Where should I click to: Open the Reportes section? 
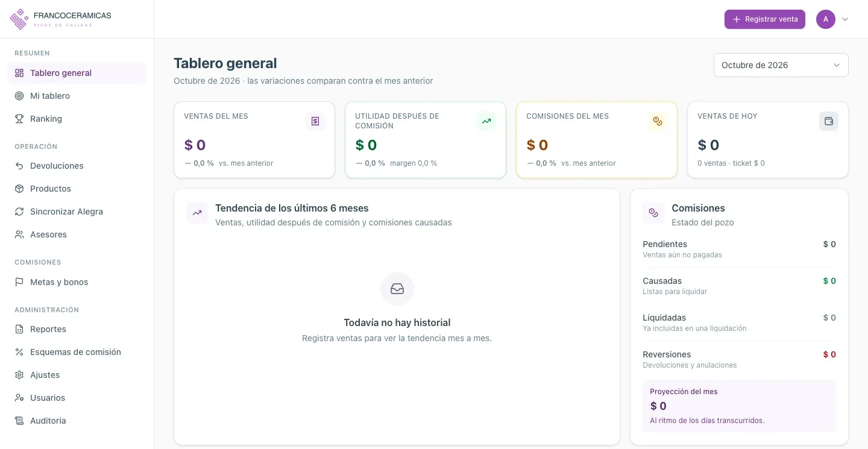(77, 329)
